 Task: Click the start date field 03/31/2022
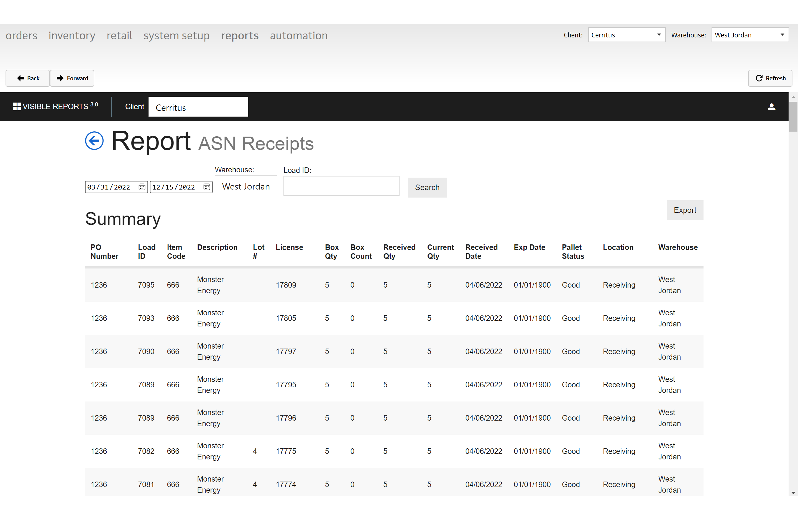coord(116,187)
